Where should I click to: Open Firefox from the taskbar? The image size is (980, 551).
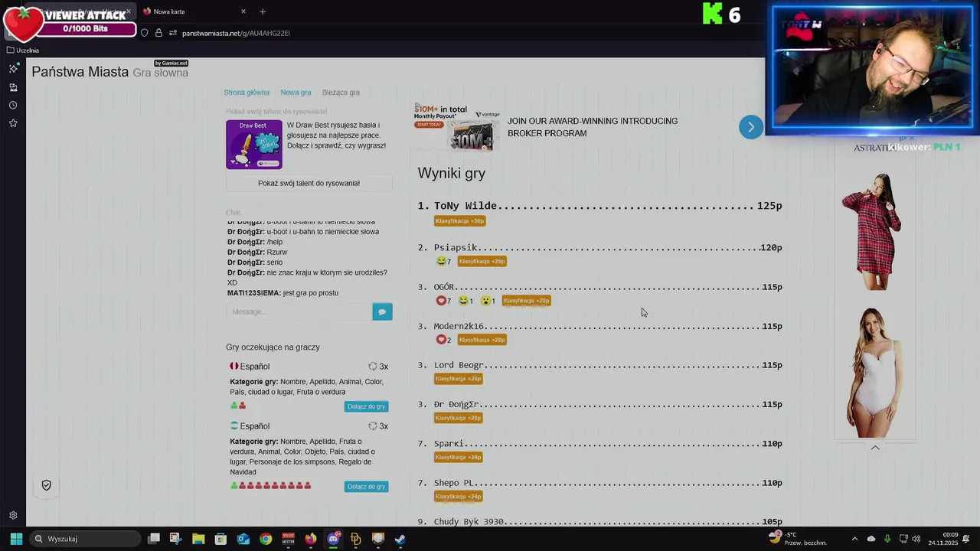pyautogui.click(x=310, y=539)
